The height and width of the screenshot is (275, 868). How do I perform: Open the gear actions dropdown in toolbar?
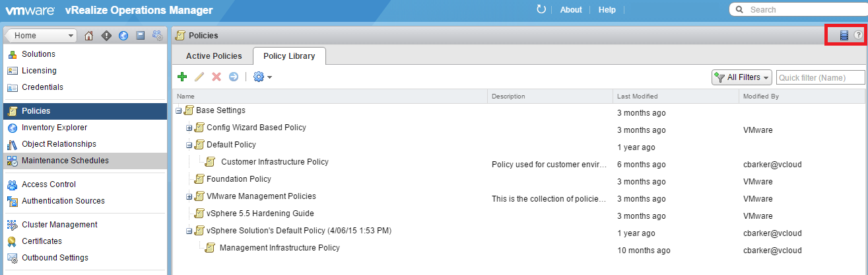(262, 77)
